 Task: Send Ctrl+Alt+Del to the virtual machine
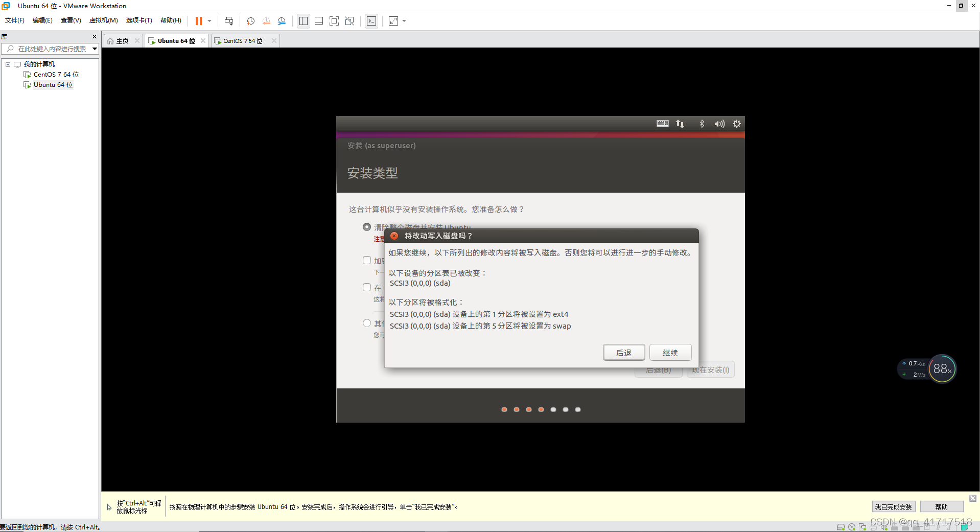(229, 21)
